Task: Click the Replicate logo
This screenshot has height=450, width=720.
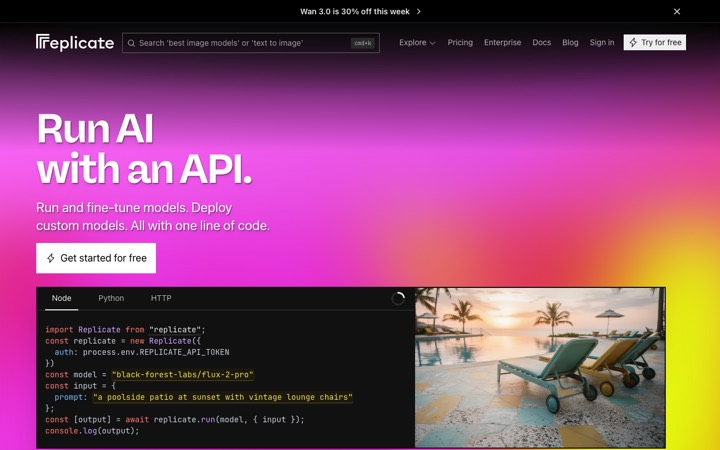Action: (75, 42)
